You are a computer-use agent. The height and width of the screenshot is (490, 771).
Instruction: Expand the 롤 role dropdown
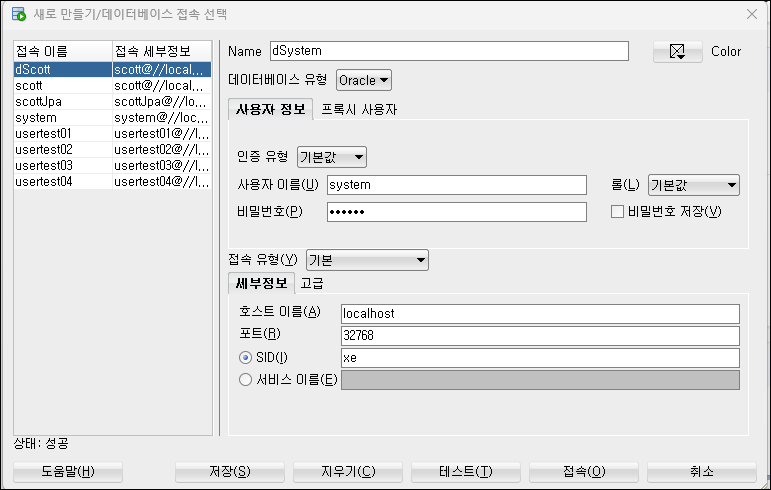694,185
